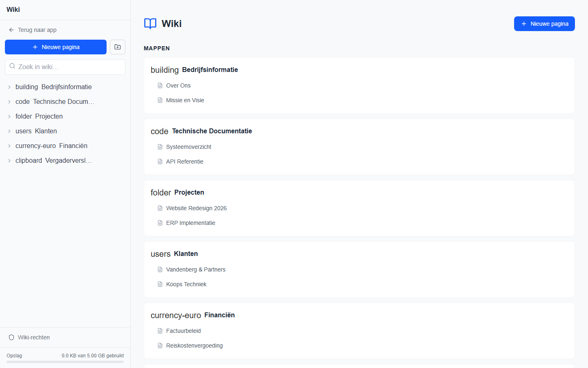Focus the Zoek in wiki search field
Viewport: 588px width, 368px height.
pyautogui.click(x=65, y=67)
